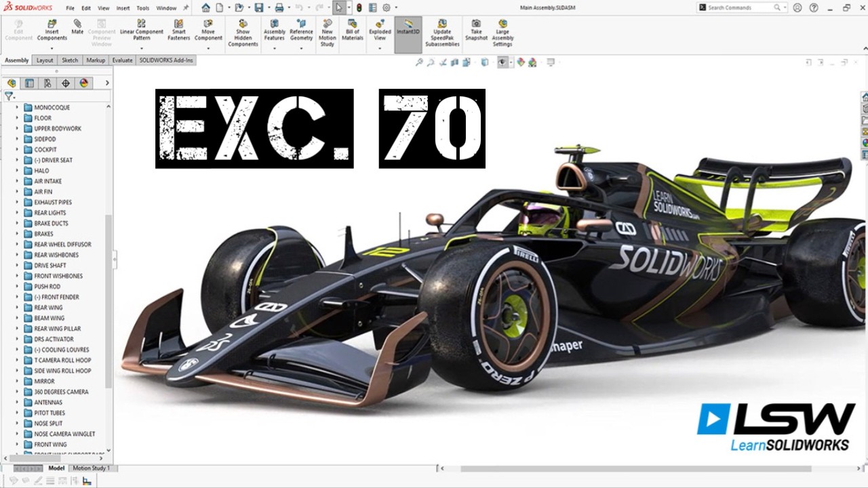Switch to the Layout tab

click(x=45, y=60)
